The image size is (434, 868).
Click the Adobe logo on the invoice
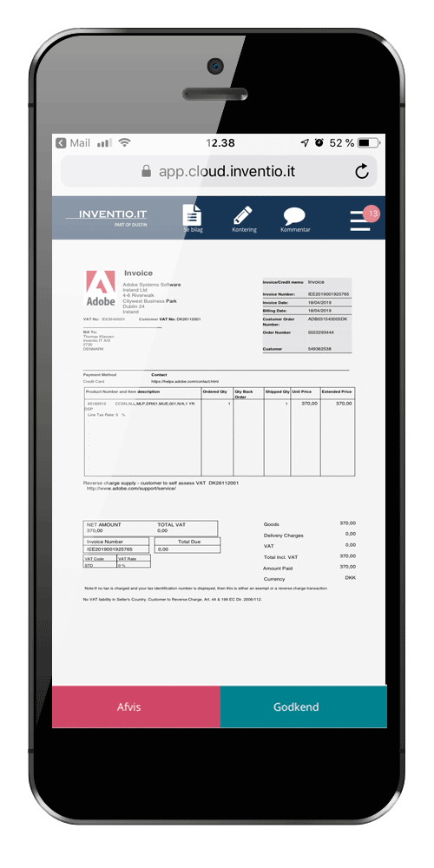click(x=101, y=288)
